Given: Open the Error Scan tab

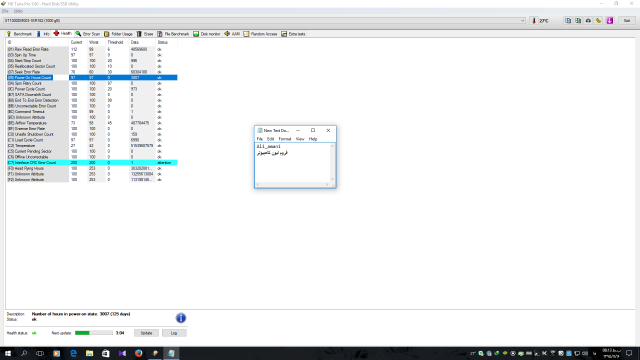Looking at the screenshot, I should 88,34.
